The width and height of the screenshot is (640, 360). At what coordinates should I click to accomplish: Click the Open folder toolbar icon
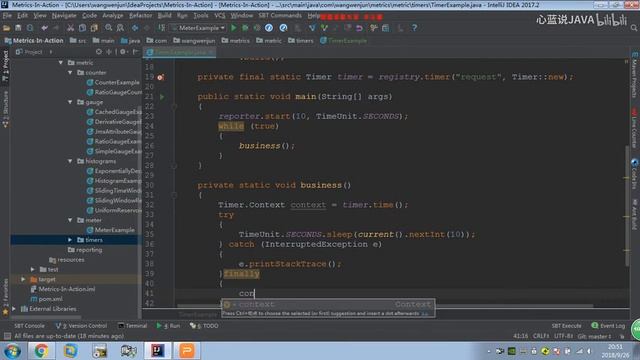click(6, 28)
